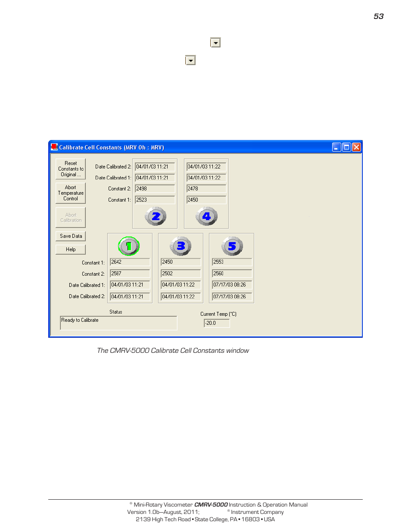
Task: Select cell 3 blue numbered icon
Action: pyautogui.click(x=181, y=246)
